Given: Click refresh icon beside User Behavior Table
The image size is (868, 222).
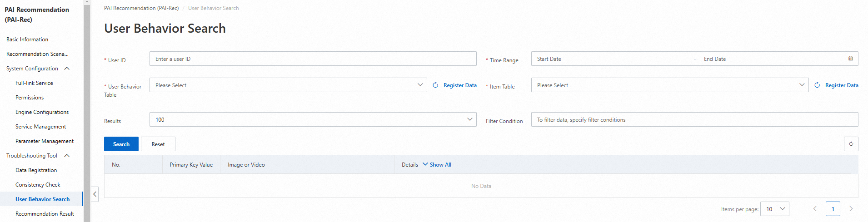Looking at the screenshot, I should [x=435, y=85].
